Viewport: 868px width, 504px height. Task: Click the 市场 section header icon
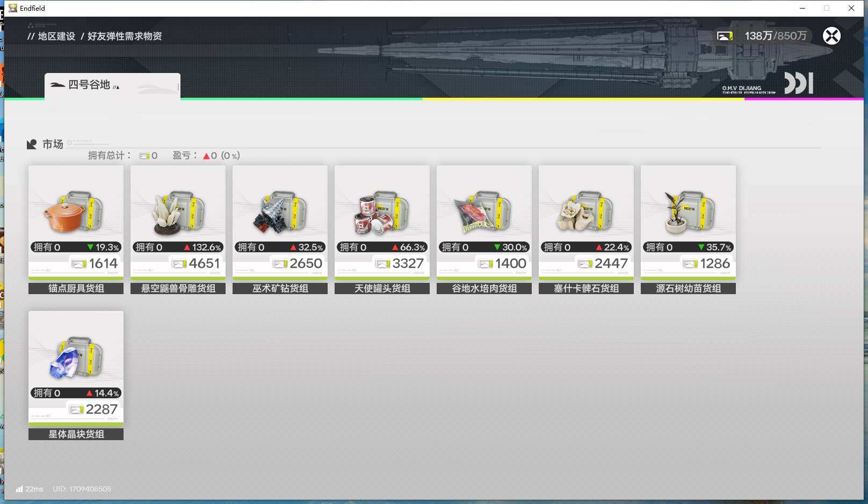[32, 144]
